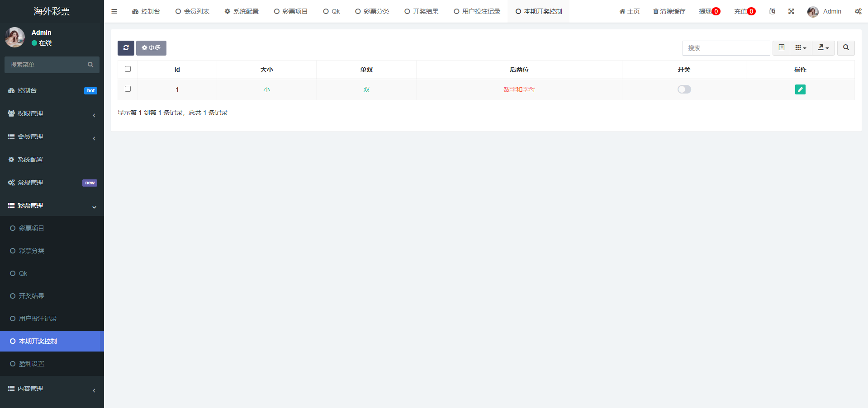Click the fullscreen expand icon
868x408 pixels.
point(791,11)
